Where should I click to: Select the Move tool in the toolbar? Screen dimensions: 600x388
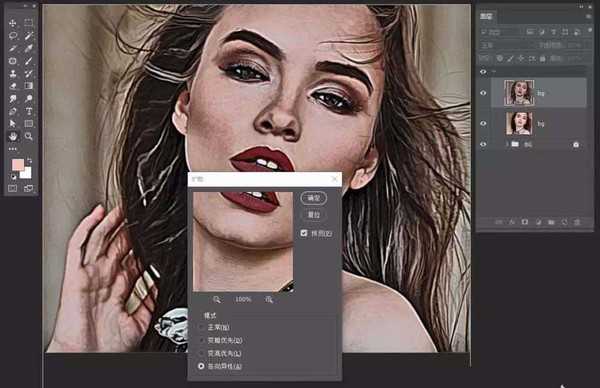[x=13, y=23]
